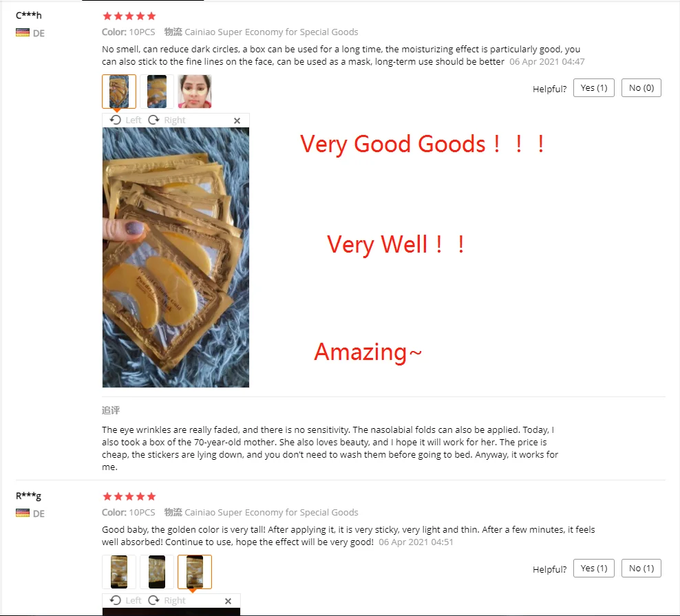Rotate second review photo left
This screenshot has width=680, height=616.
tap(125, 600)
